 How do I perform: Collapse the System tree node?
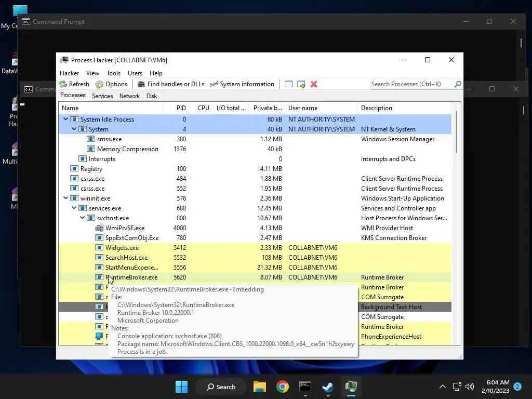point(74,129)
